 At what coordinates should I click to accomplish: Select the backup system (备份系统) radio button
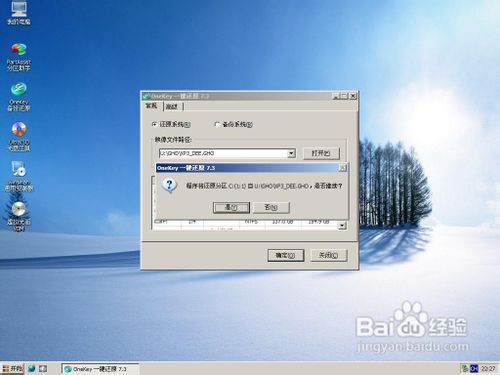coord(217,124)
